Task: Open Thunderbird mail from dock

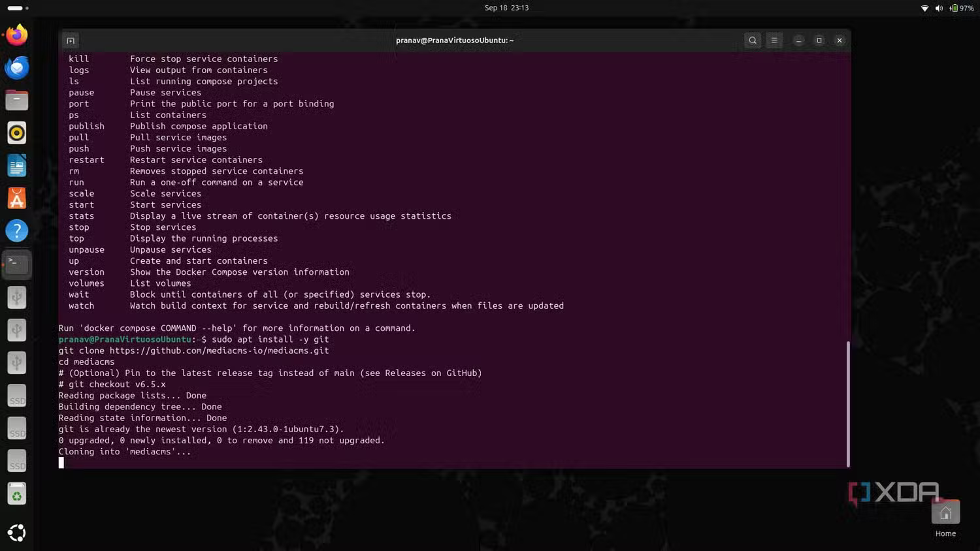Action: (x=17, y=67)
